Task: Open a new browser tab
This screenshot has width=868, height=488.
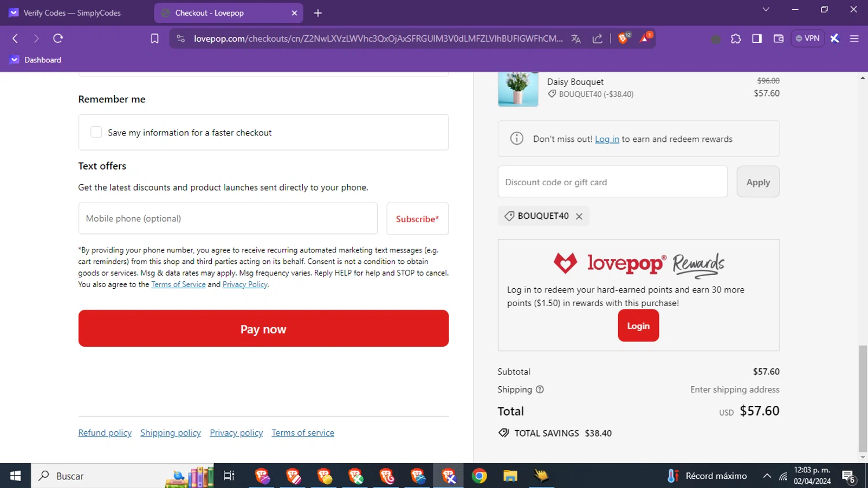Action: tap(318, 13)
